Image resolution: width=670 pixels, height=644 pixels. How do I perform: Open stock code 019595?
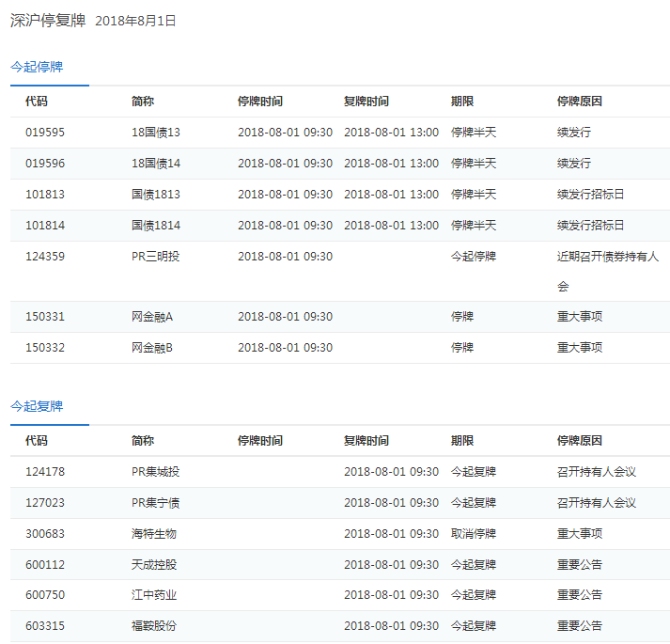(45, 133)
